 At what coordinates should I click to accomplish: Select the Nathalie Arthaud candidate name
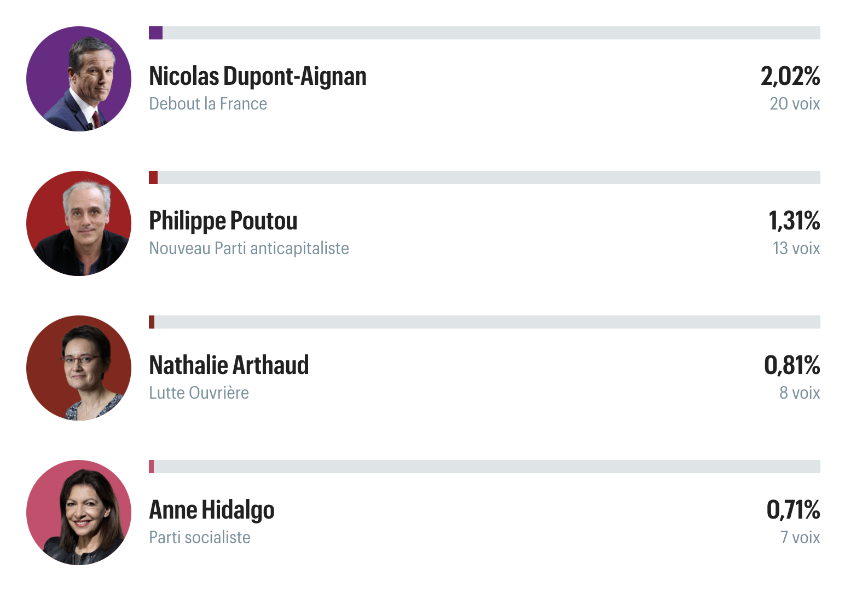coord(229,365)
